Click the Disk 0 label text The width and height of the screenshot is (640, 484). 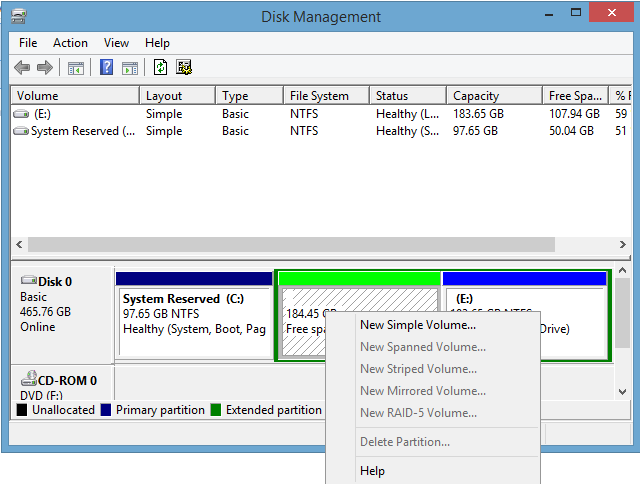(55, 282)
